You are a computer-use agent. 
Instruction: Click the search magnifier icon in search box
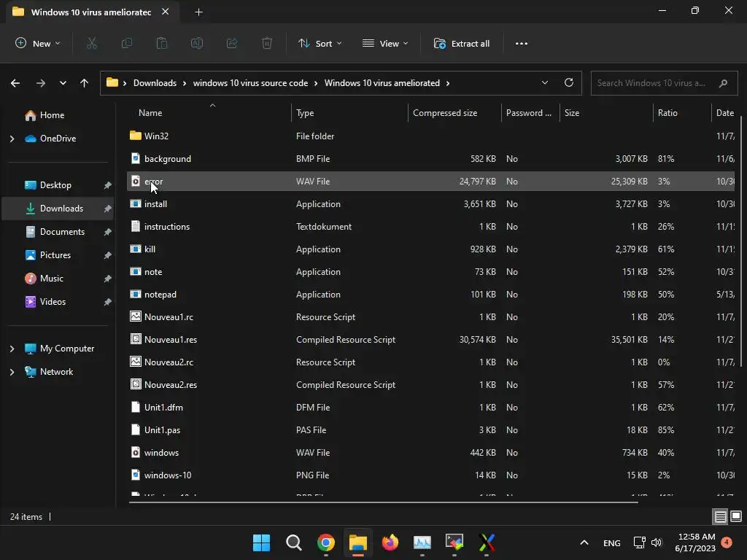(723, 83)
